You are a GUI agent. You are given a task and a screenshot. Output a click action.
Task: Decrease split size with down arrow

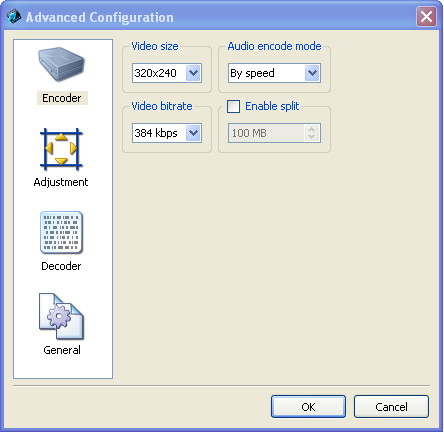click(x=311, y=137)
